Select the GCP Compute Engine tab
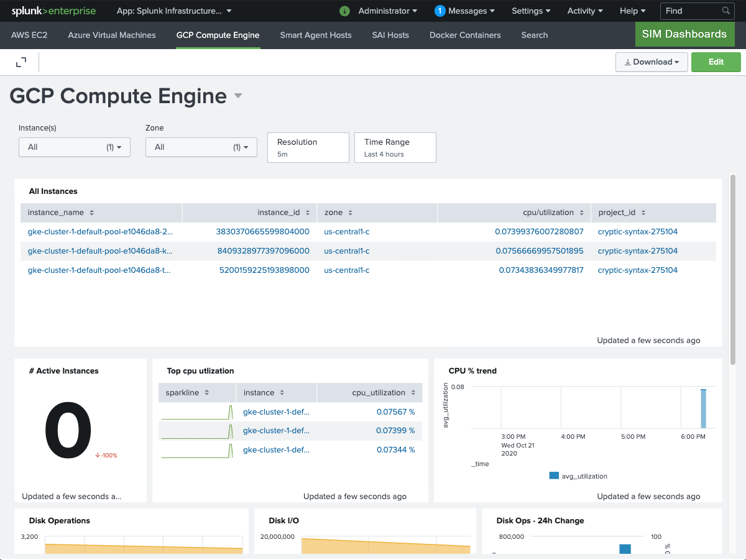746x560 pixels. pyautogui.click(x=218, y=35)
